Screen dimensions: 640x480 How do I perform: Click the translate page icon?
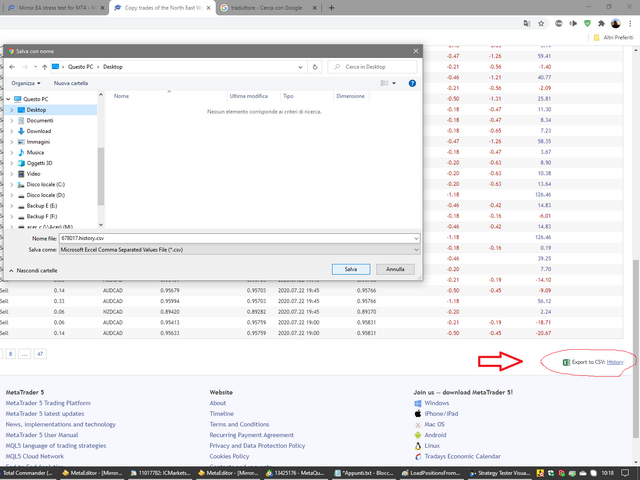(x=527, y=23)
